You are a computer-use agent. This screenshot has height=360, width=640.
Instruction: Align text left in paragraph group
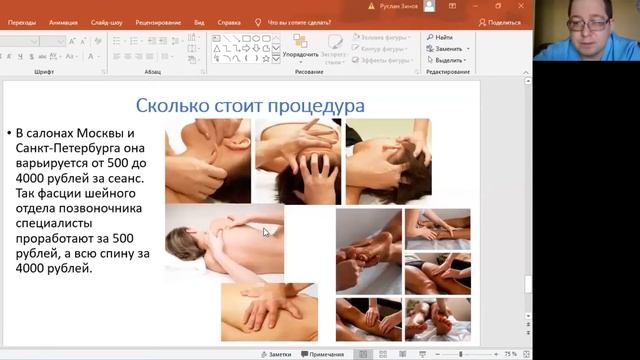[116, 56]
